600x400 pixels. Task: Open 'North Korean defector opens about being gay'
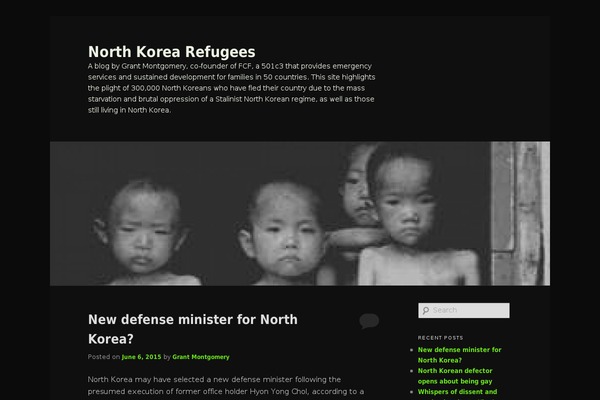455,376
